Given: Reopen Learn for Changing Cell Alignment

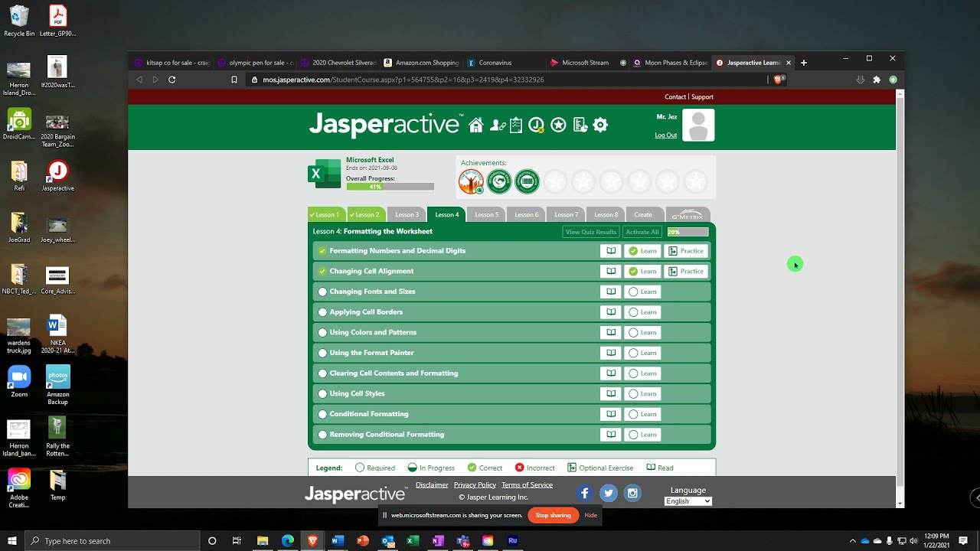Looking at the screenshot, I should (x=642, y=271).
